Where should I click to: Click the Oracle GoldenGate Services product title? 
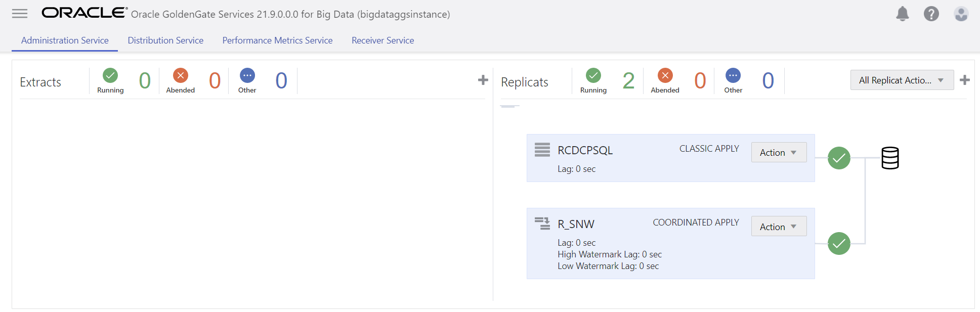pos(290,14)
